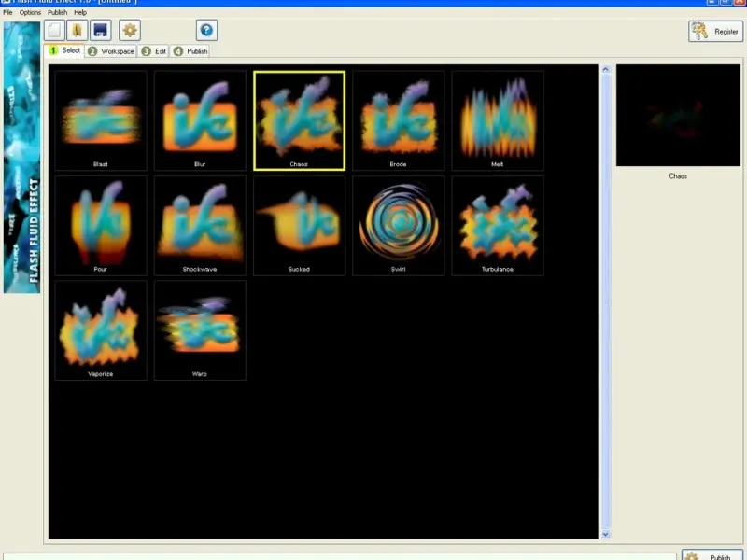Select the Shockwave effect thumbnail
This screenshot has width=747, height=560.
[x=200, y=226]
